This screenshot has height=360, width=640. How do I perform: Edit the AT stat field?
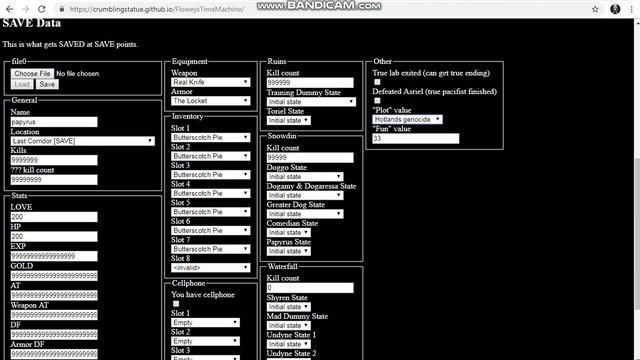point(54,295)
